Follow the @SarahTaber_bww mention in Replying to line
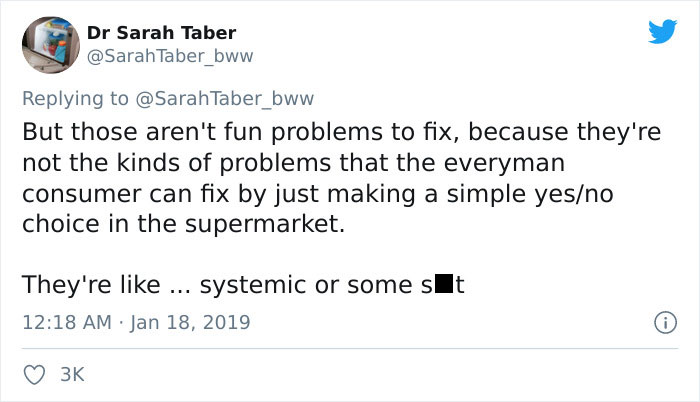 (225, 99)
